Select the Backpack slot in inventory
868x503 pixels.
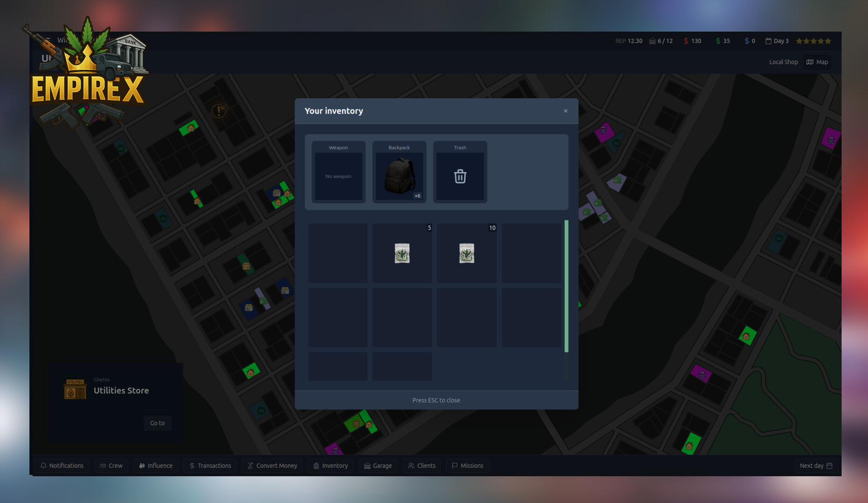tap(399, 172)
